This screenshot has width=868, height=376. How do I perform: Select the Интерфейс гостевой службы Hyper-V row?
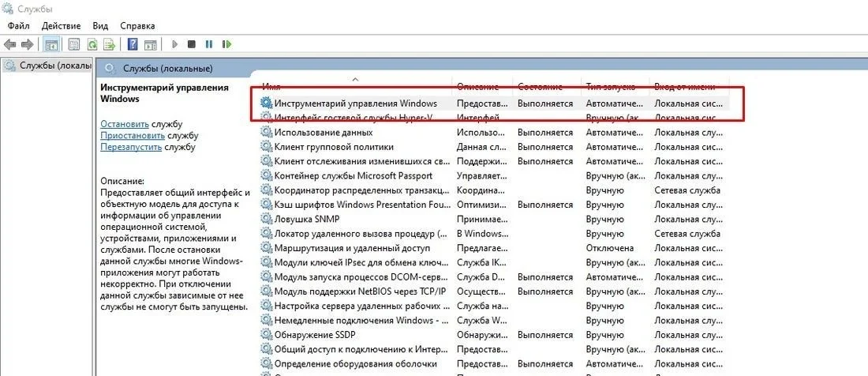pyautogui.click(x=492, y=118)
